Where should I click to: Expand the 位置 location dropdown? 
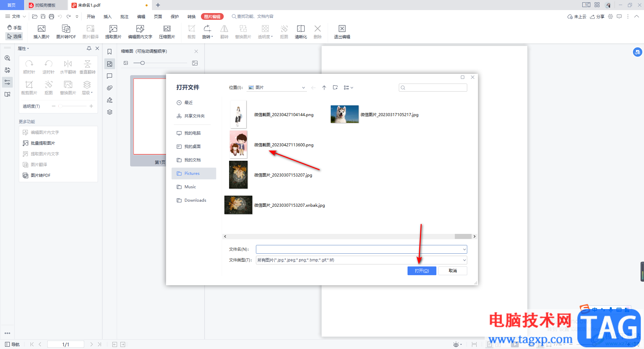tap(303, 88)
